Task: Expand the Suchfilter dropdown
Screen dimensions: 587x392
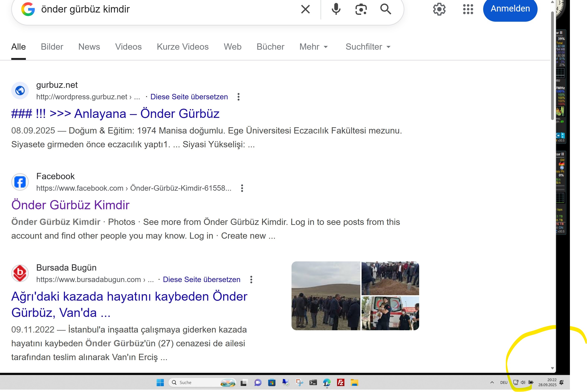Action: pos(368,47)
